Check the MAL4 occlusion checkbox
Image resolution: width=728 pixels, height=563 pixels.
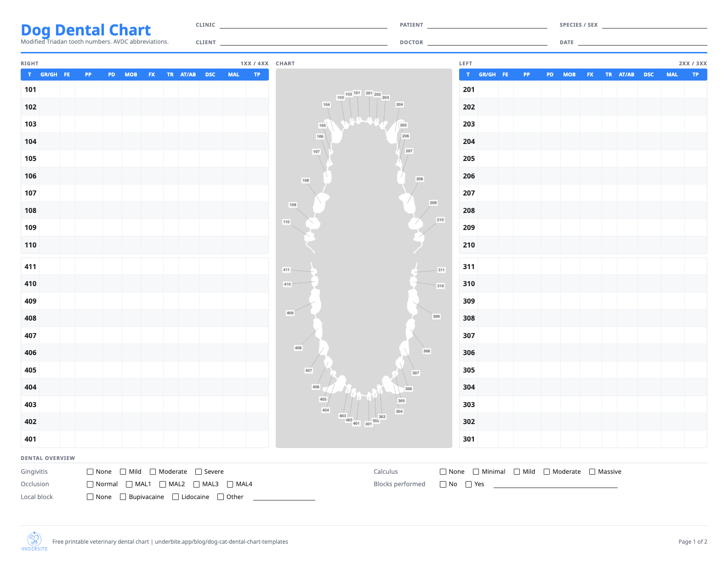point(230,484)
